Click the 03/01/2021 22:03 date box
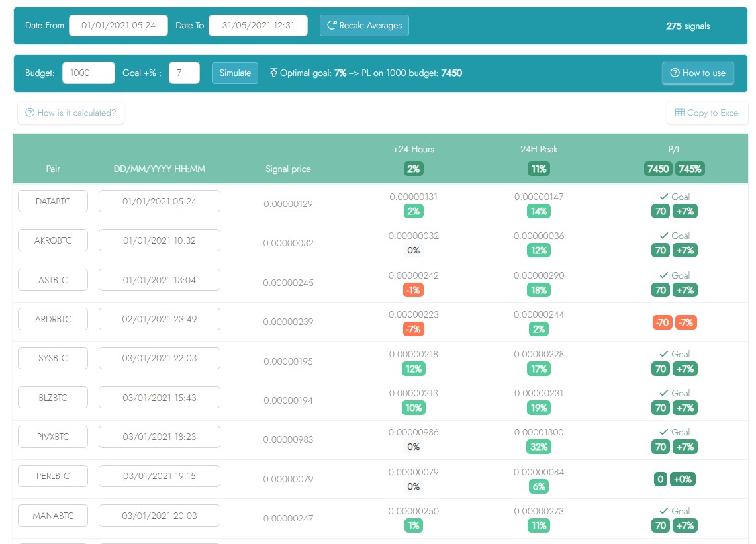This screenshot has height=544, width=756. pyautogui.click(x=160, y=359)
